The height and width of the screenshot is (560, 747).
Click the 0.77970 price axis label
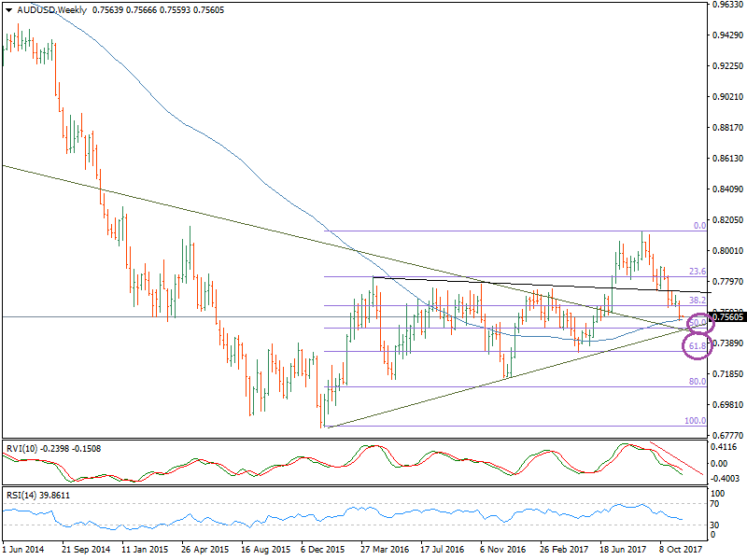728,282
